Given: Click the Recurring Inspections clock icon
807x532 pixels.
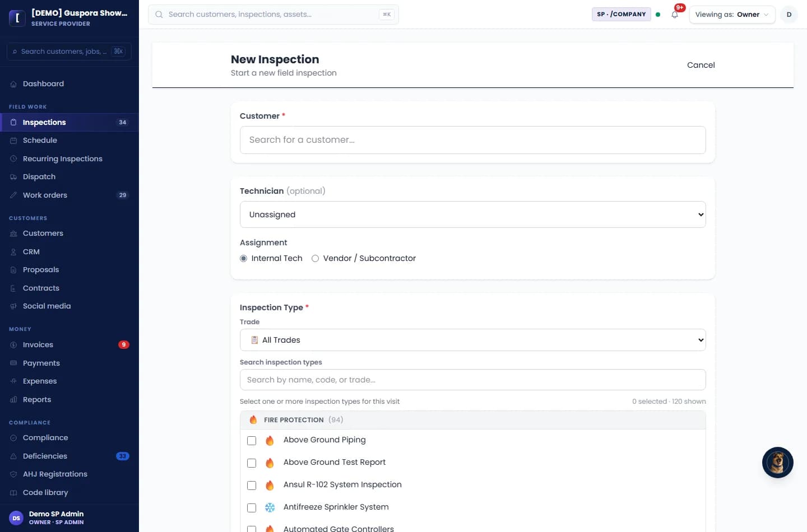Looking at the screenshot, I should pyautogui.click(x=13, y=158).
